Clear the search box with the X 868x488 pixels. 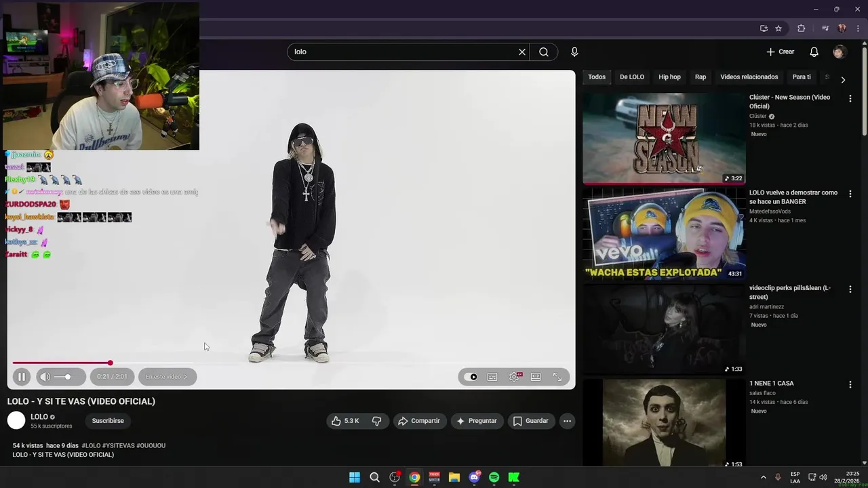click(x=522, y=52)
